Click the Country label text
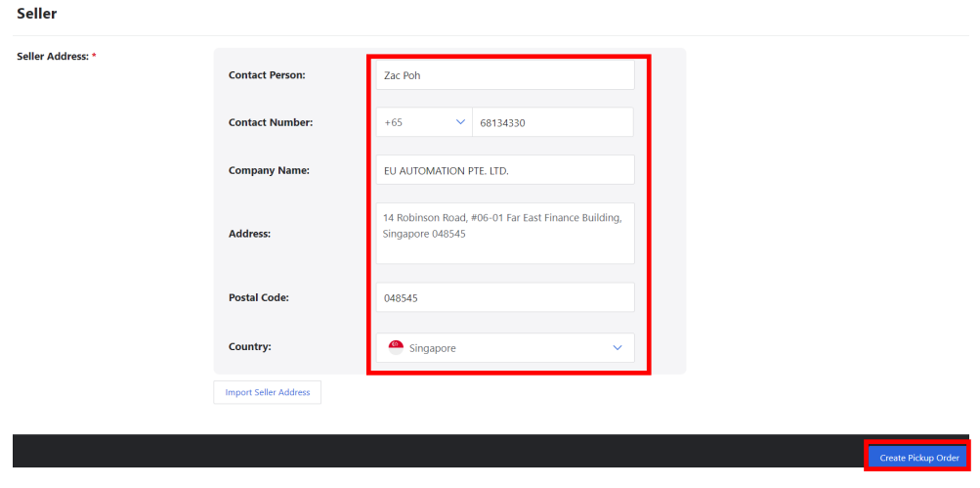This screenshot has height=488, width=980. point(250,346)
